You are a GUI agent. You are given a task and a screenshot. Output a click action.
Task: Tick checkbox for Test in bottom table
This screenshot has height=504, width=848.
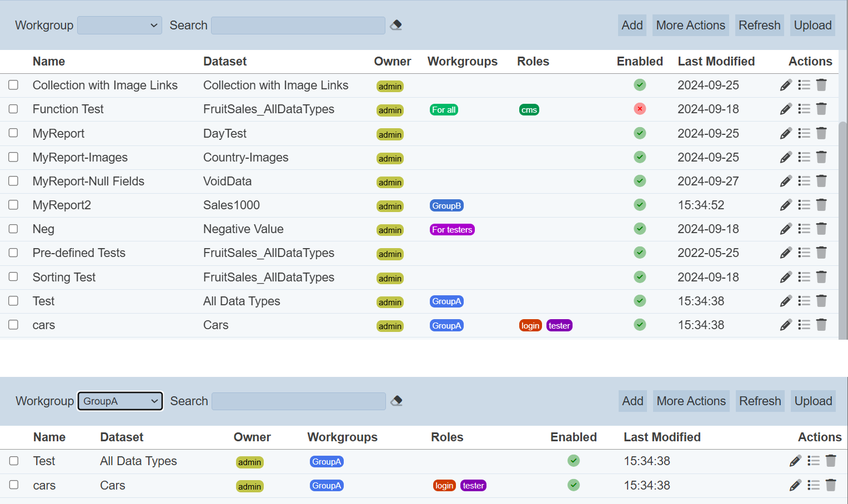click(x=14, y=461)
